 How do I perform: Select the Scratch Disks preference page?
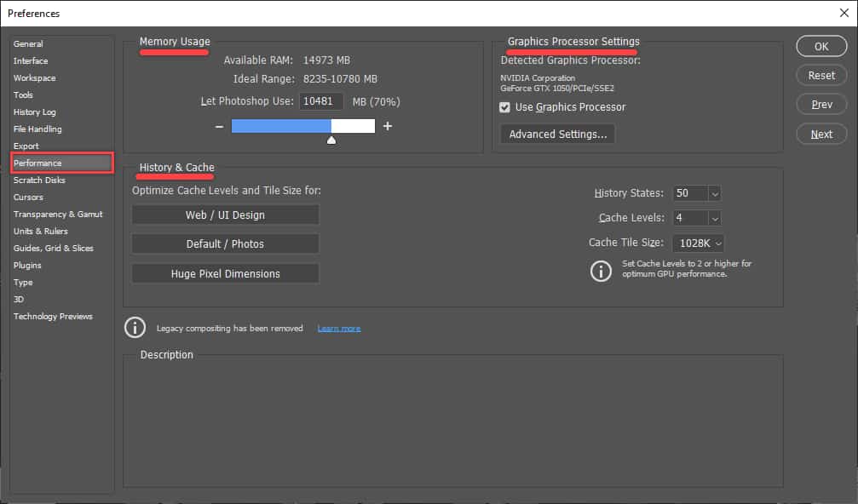click(39, 180)
